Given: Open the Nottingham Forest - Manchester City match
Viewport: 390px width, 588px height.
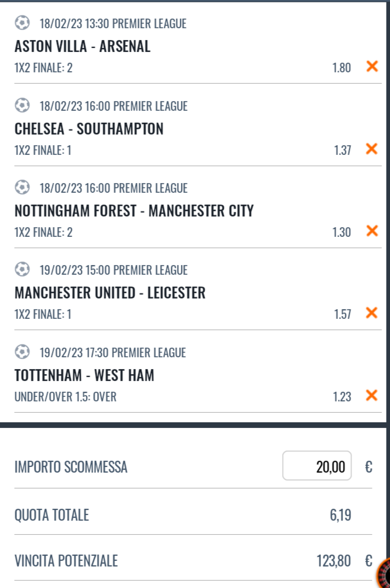Looking at the screenshot, I should pyautogui.click(x=134, y=211).
